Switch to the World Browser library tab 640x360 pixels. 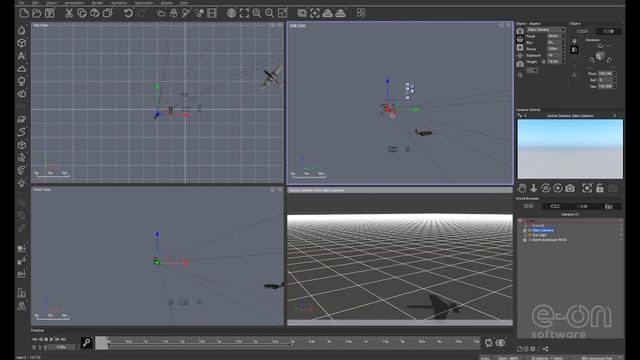pos(609,207)
